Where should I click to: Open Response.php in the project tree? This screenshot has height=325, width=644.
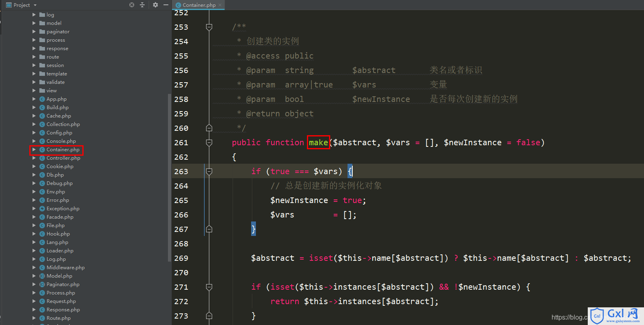click(63, 310)
